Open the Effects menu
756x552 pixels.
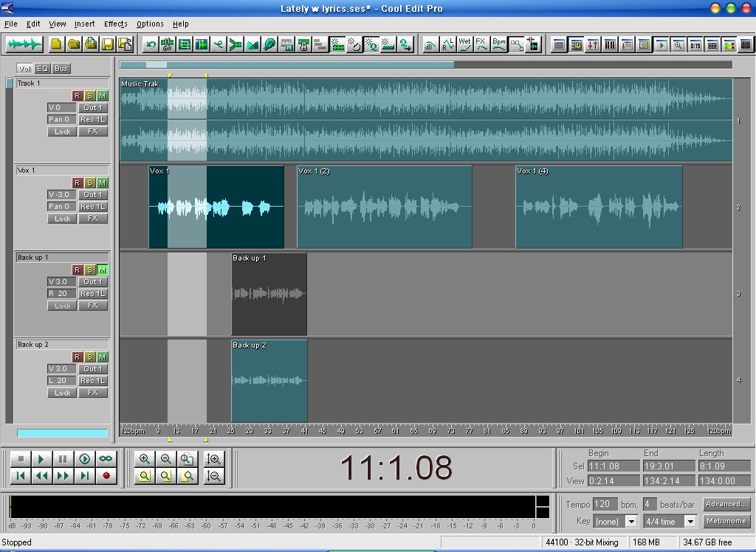pos(115,24)
